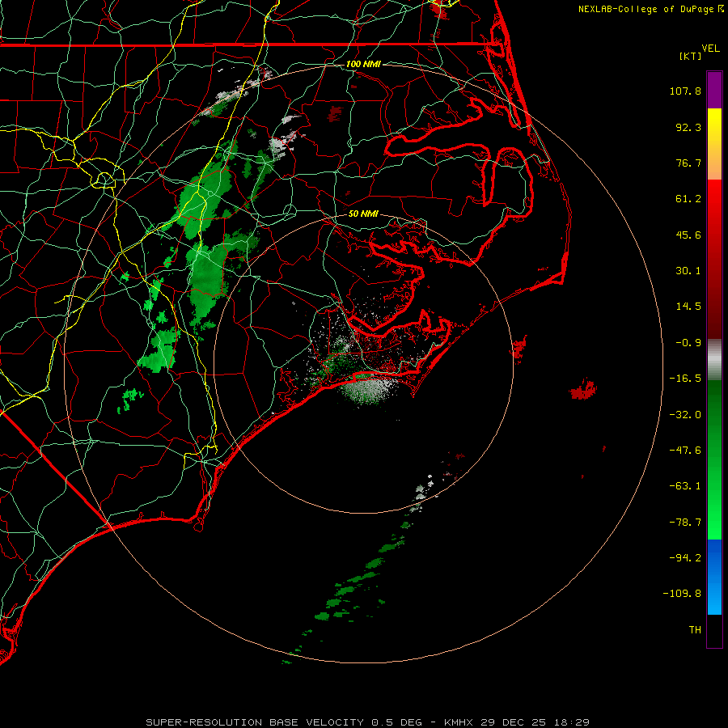Click the 45.6 velocity scale value
The image size is (728, 728).
tap(688, 235)
